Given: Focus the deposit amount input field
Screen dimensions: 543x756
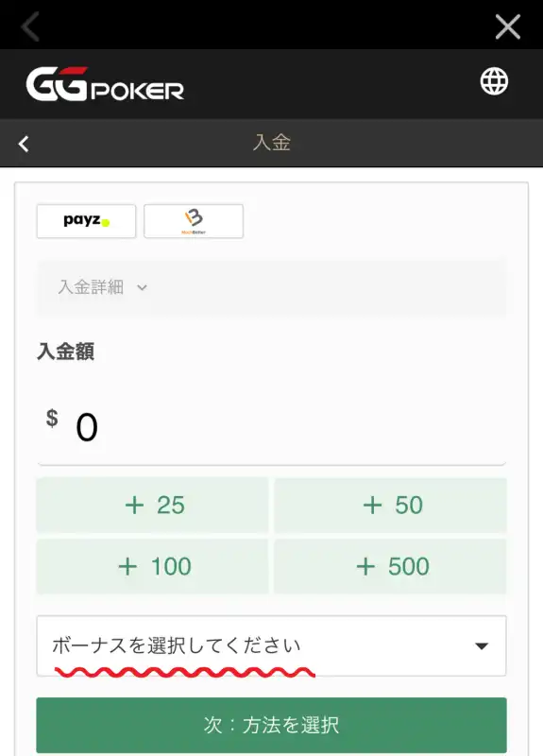Looking at the screenshot, I should 271,428.
